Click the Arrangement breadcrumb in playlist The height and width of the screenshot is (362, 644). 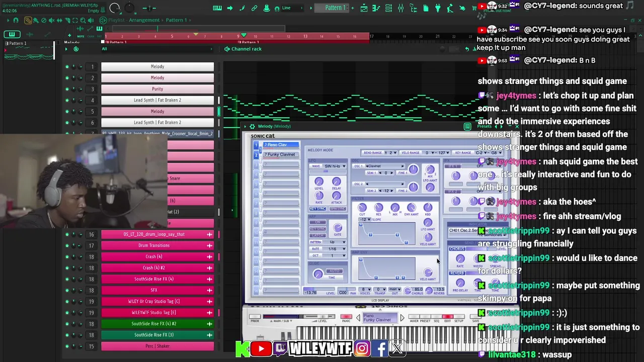[144, 20]
